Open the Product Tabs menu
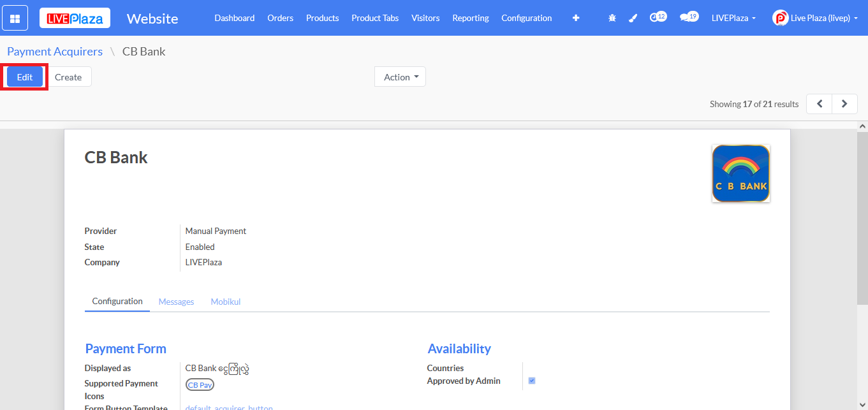 point(375,18)
